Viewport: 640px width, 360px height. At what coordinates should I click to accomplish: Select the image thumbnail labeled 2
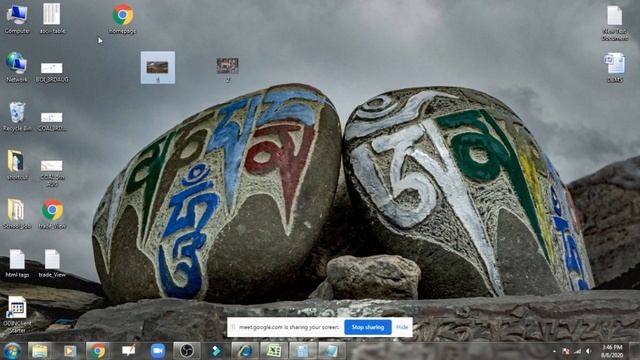[227, 69]
